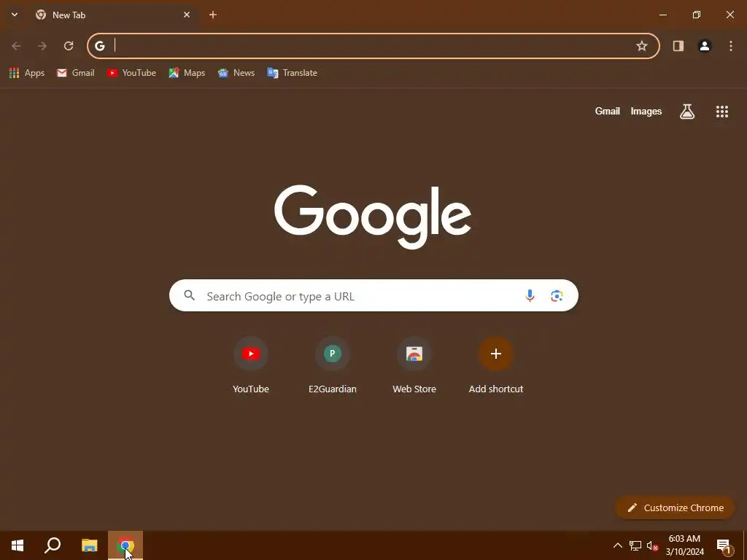Bookmark this tab with the star icon
The height and width of the screenshot is (560, 747).
tap(642, 46)
